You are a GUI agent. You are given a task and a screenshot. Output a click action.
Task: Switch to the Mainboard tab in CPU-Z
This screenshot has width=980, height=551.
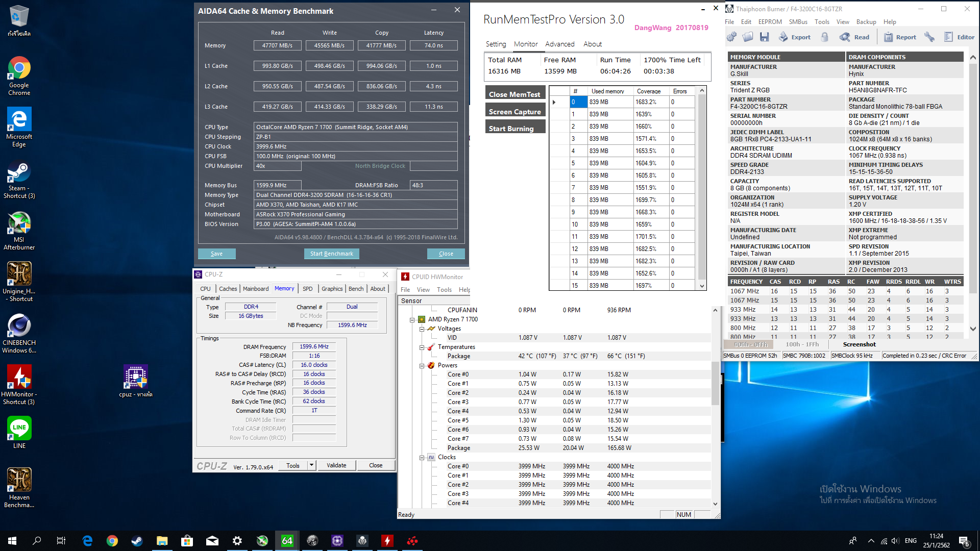click(256, 289)
